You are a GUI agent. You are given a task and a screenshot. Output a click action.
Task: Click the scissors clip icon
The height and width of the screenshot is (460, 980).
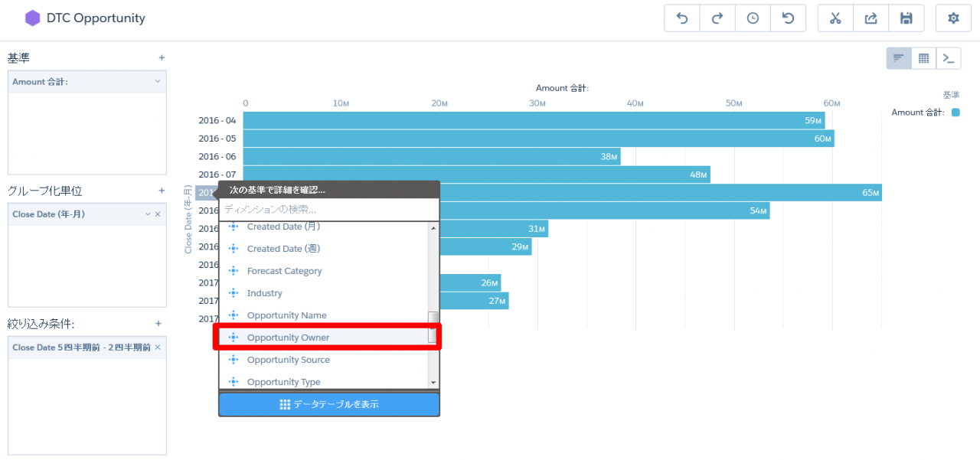(835, 18)
